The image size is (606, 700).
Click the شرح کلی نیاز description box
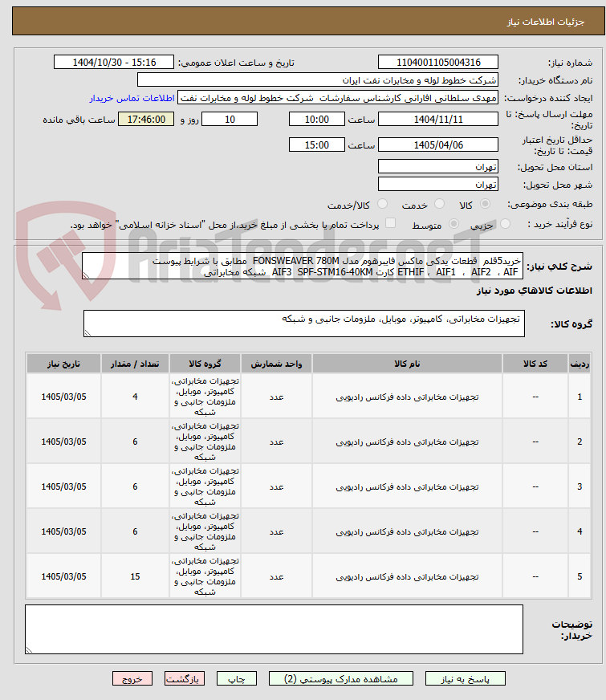pos(303,266)
